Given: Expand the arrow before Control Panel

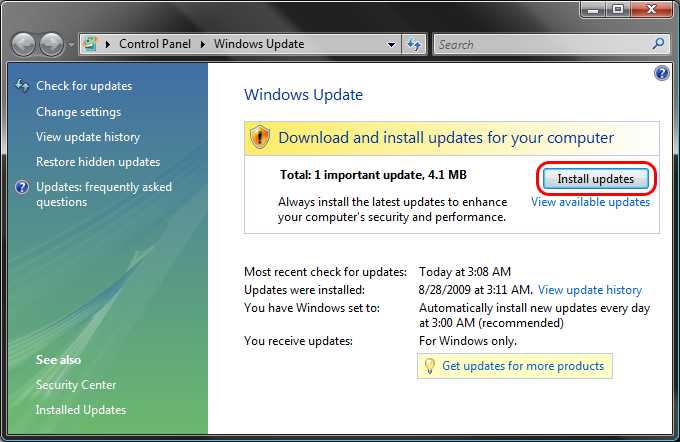Looking at the screenshot, I should click(x=108, y=44).
